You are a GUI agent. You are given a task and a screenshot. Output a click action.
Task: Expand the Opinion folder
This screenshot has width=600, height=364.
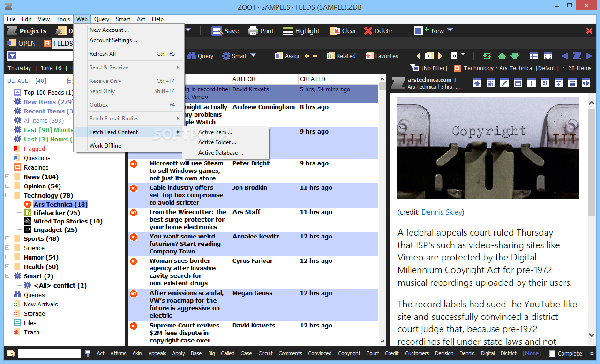[x=7, y=186]
